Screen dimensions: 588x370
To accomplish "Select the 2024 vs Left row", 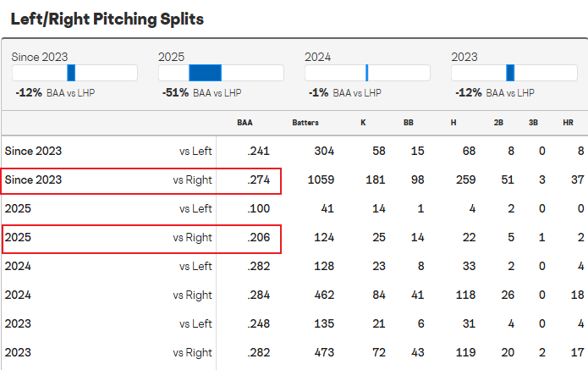I will (294, 266).
